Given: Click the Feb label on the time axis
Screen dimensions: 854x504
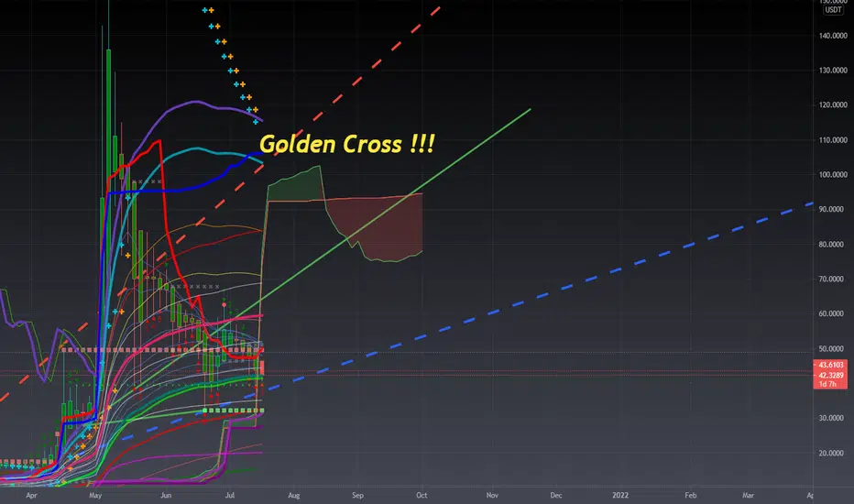Looking at the screenshot, I should 690,495.
